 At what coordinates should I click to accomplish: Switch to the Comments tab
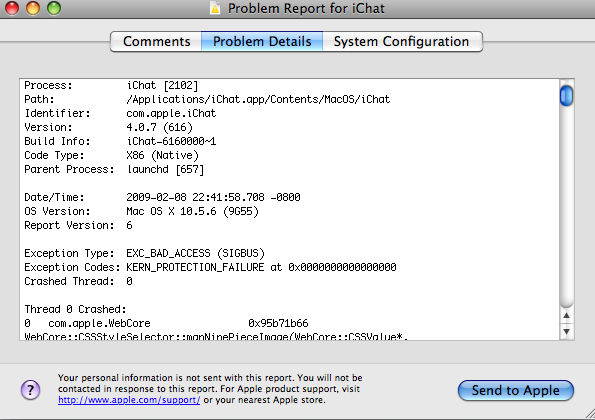pos(156,41)
